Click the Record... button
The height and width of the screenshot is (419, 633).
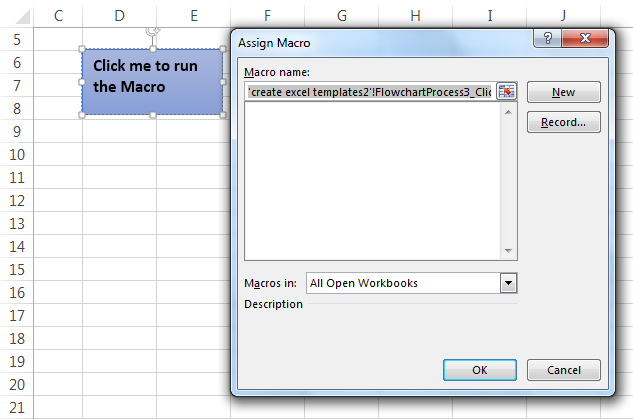[x=564, y=122]
